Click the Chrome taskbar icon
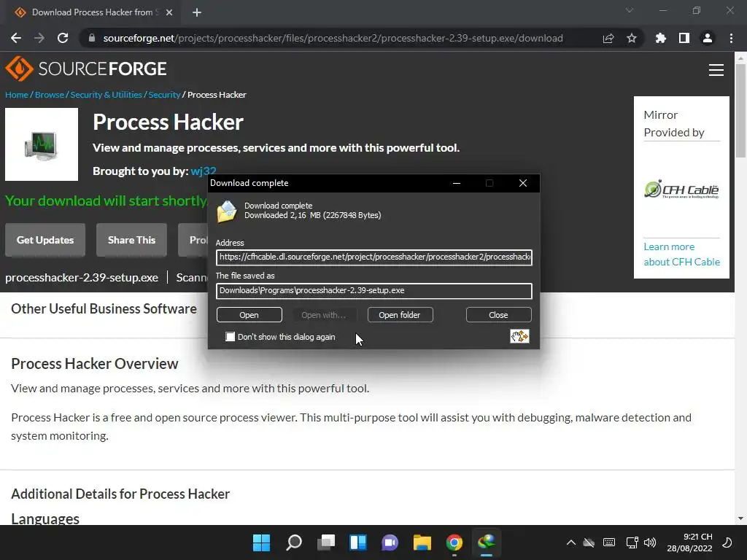This screenshot has height=560, width=747. (454, 542)
